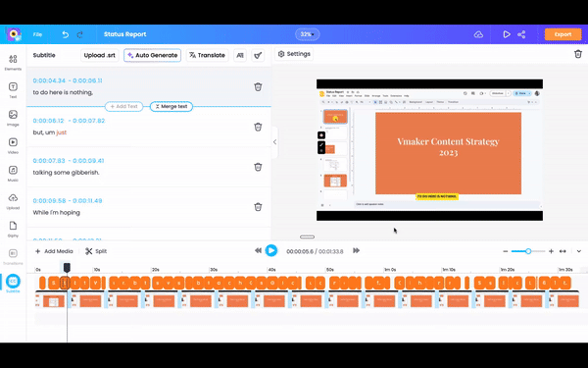588x368 pixels.
Task: Edit subtitle text 'While I'm hoping'
Action: pos(56,213)
